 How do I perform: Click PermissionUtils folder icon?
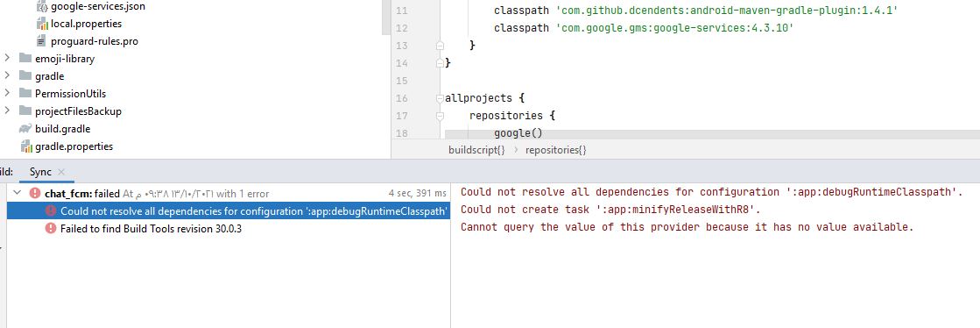[25, 94]
